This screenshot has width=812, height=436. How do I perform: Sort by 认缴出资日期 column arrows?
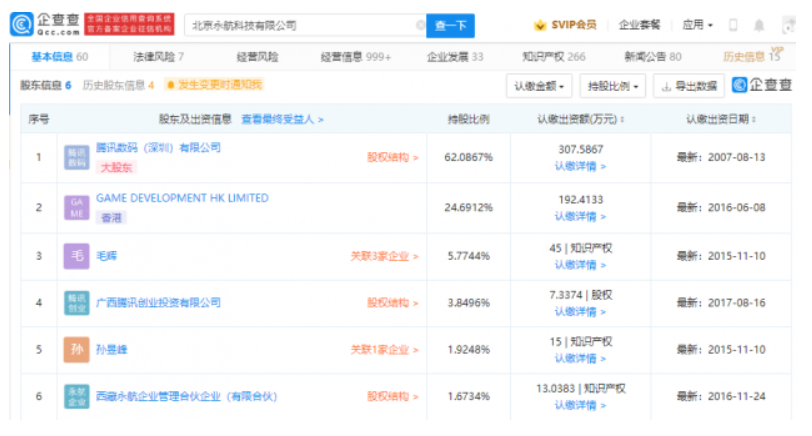tap(753, 120)
